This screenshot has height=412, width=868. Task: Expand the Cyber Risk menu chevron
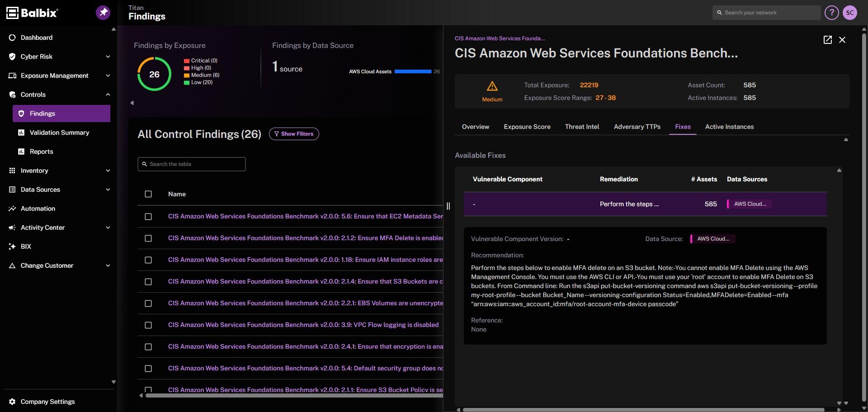(108, 57)
